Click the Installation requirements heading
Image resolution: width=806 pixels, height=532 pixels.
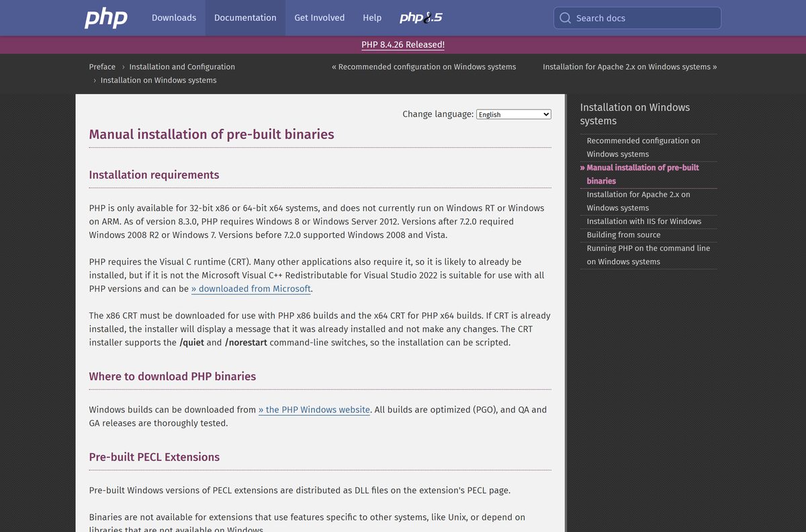pos(154,175)
